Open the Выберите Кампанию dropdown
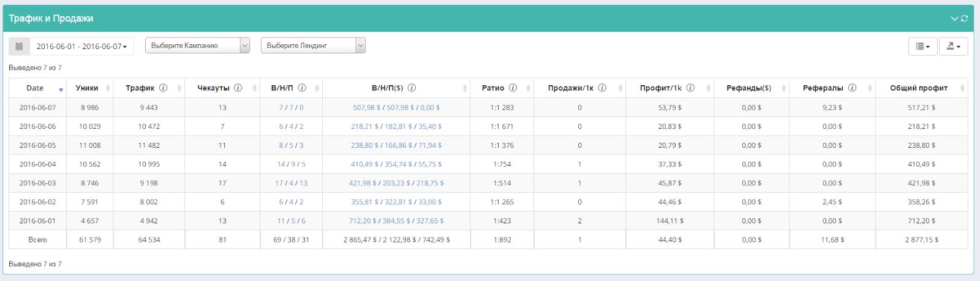Screen dimensions: 980x281 pyautogui.click(x=197, y=45)
